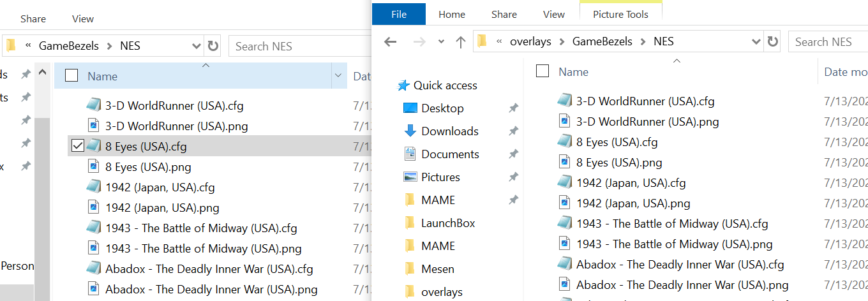
Task: Click Abadox .cfg file icon in left window
Action: (x=94, y=268)
